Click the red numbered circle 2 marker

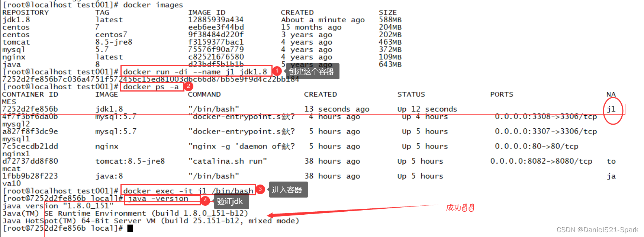[189, 86]
